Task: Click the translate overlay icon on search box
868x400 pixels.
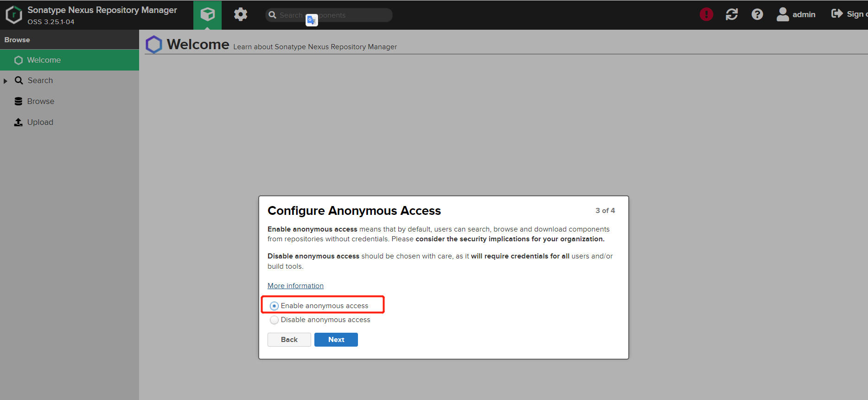Action: tap(312, 20)
